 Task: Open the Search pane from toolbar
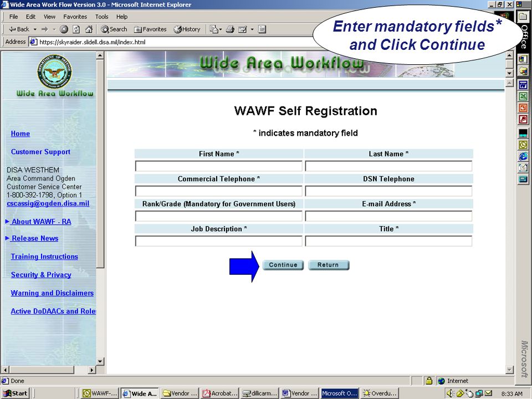coord(114,29)
